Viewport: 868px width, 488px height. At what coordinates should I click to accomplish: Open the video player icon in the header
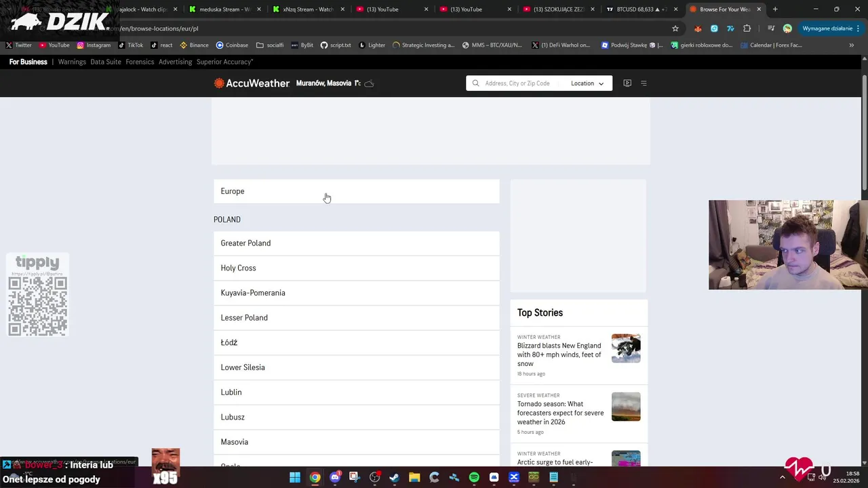point(627,83)
